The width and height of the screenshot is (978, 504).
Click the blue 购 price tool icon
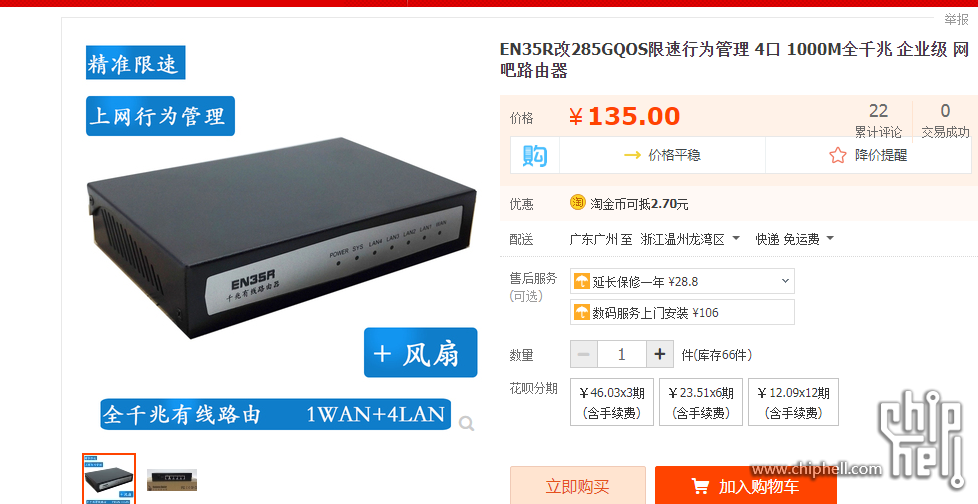click(x=535, y=155)
